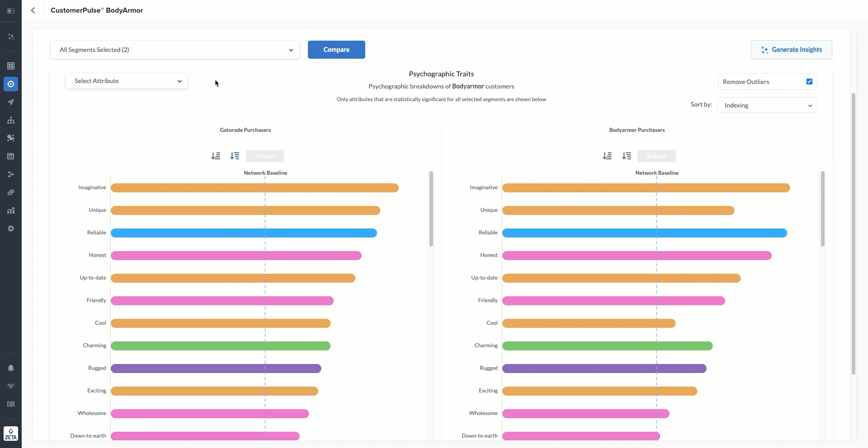
Task: Click the Down-to-earth label in Gatorade chart
Action: (x=88, y=436)
